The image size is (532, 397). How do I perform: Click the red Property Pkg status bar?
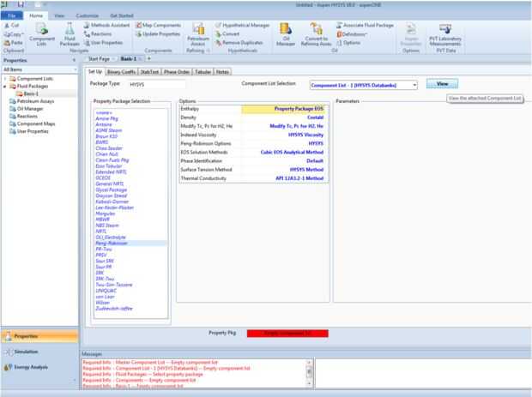pos(287,334)
